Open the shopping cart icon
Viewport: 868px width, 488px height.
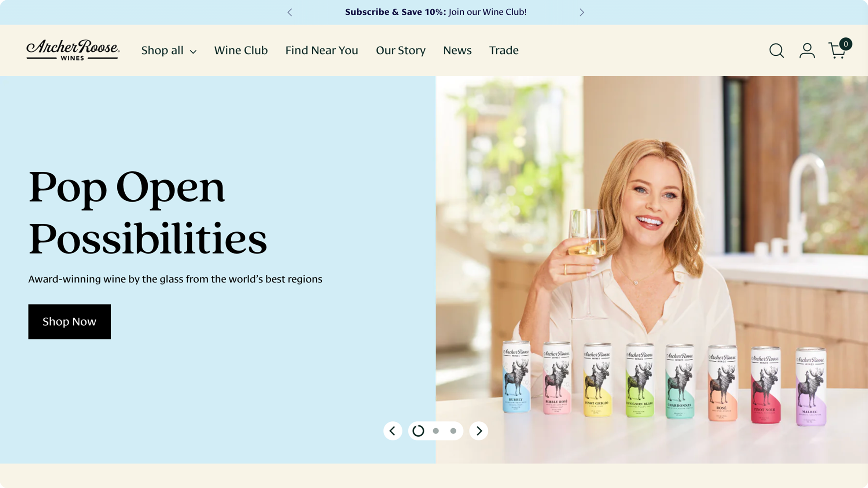[839, 49]
